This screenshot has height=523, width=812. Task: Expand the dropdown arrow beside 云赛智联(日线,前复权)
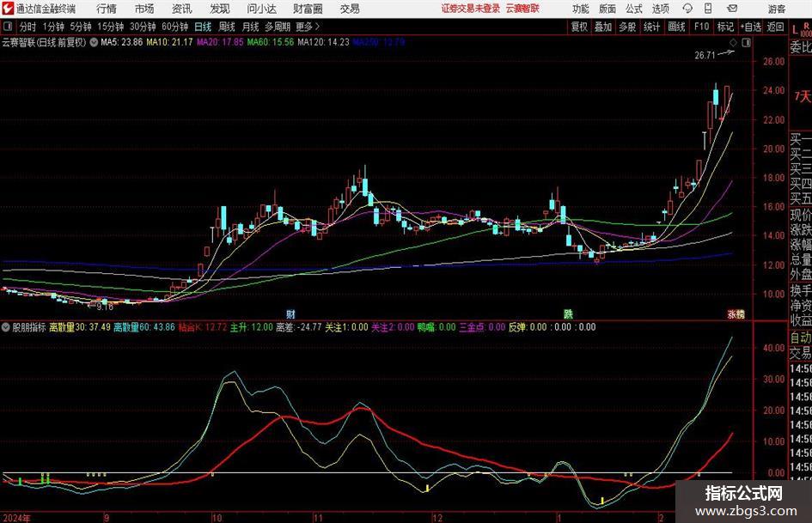point(94,42)
